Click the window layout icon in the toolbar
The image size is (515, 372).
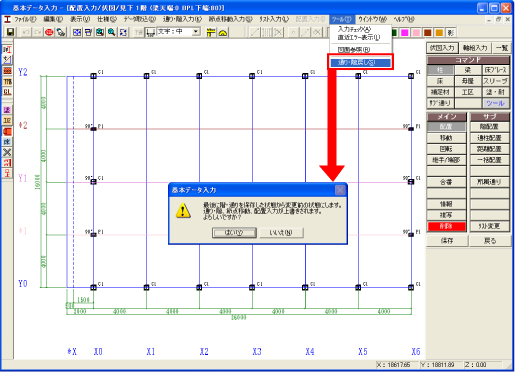click(x=89, y=32)
